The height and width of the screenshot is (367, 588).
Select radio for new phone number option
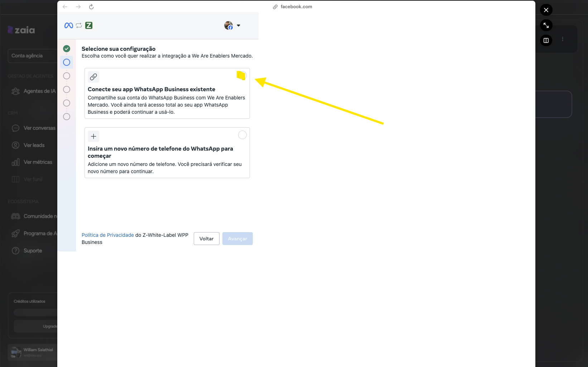[x=242, y=135]
